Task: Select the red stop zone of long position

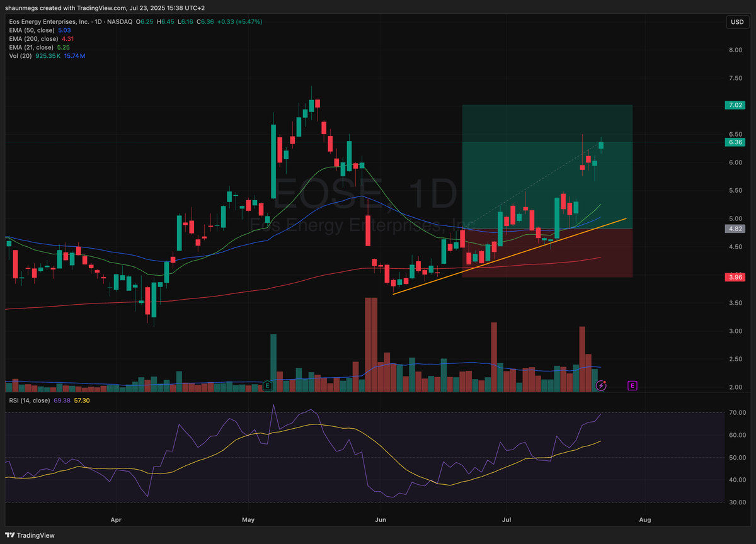Action: click(x=547, y=253)
